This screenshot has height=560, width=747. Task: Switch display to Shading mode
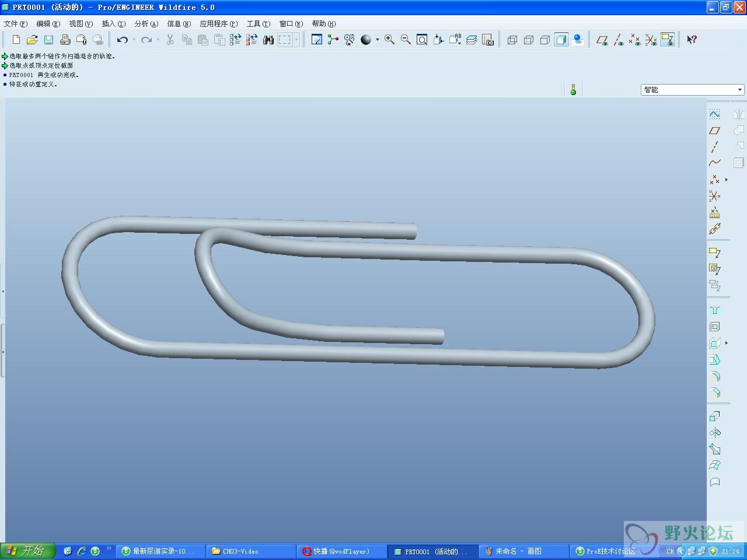(561, 40)
